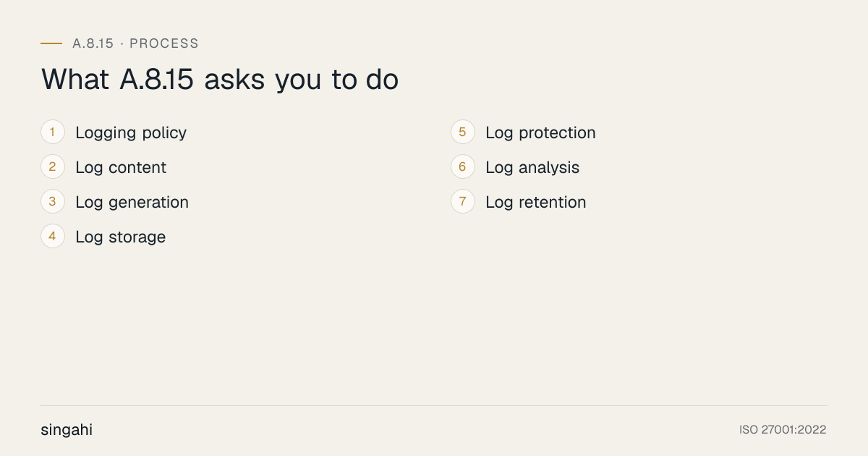This screenshot has height=456, width=868.
Task: Click the footer divider line
Action: pyautogui.click(x=434, y=405)
